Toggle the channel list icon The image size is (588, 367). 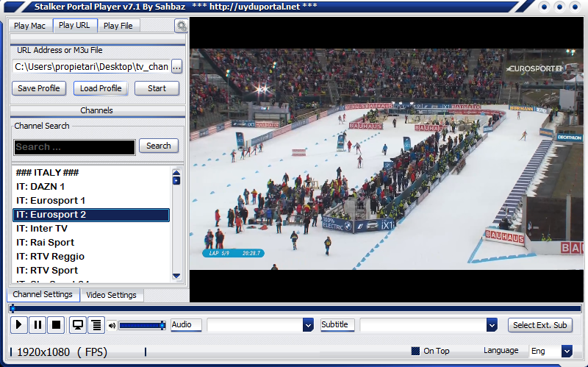pos(96,324)
